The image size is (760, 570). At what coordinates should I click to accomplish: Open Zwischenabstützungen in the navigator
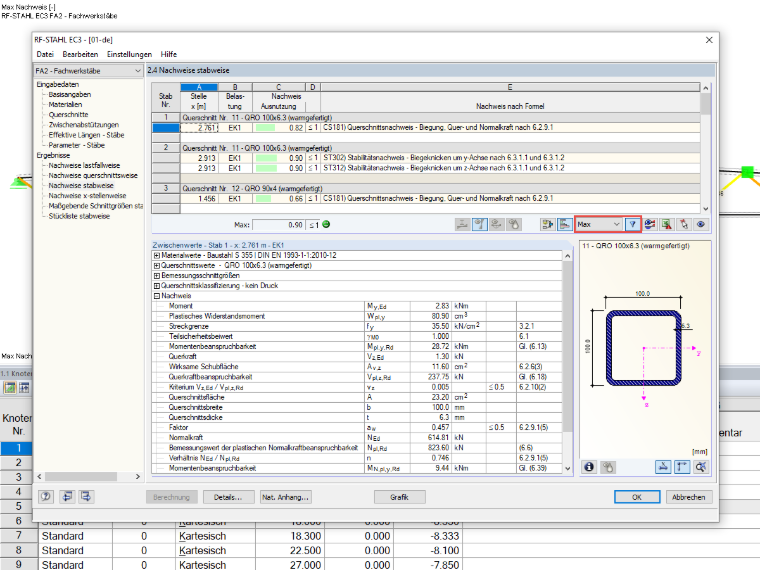coord(83,125)
